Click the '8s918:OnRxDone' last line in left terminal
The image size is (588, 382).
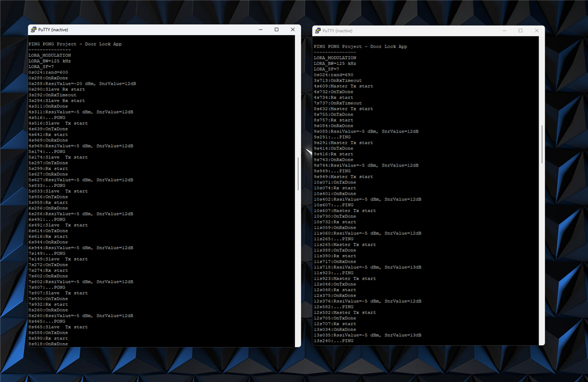(x=48, y=344)
